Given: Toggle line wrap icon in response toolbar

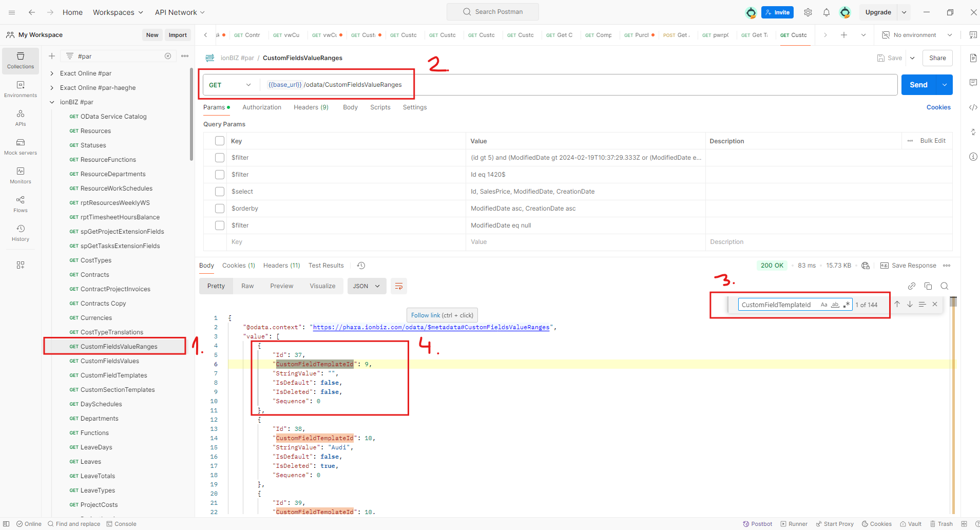Looking at the screenshot, I should pos(399,286).
